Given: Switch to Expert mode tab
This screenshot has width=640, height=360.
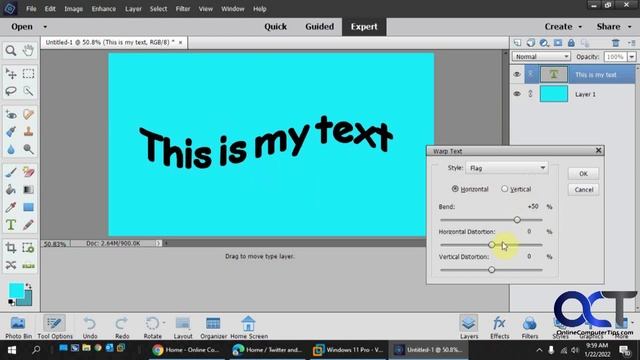Looking at the screenshot, I should tap(364, 27).
